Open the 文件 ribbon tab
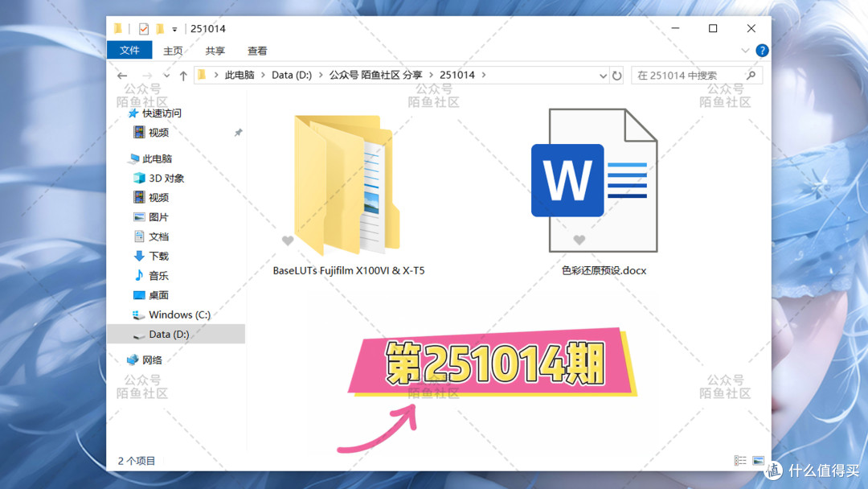This screenshot has height=489, width=868. click(129, 51)
